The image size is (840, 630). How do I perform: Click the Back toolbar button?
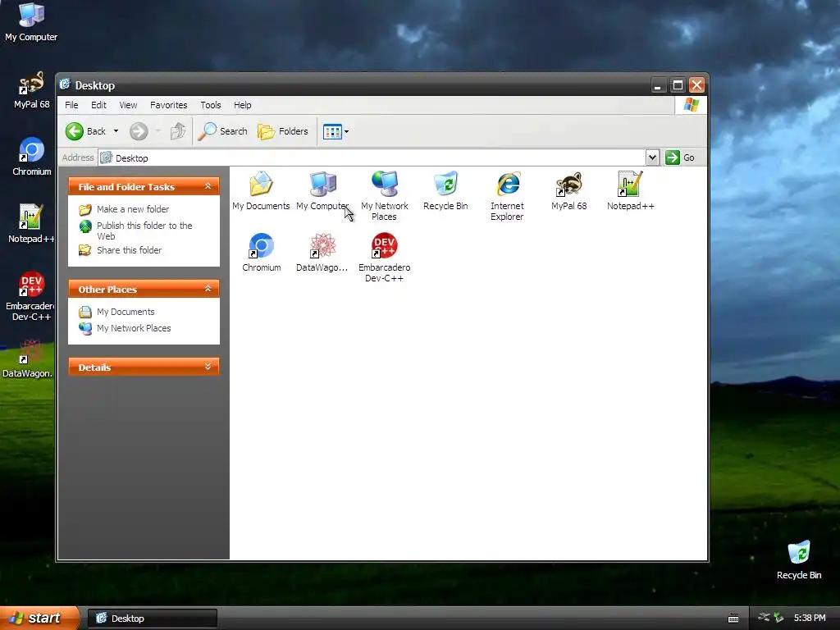pos(85,131)
